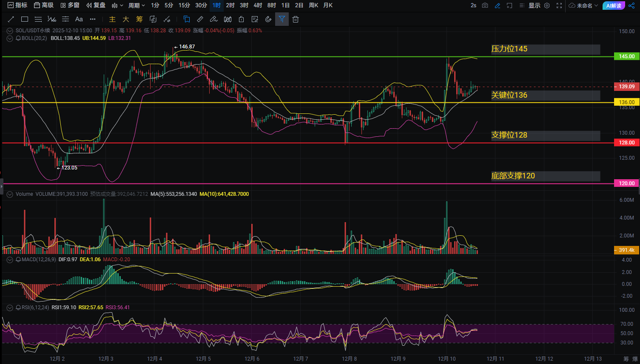Collapse the MACD indicator panel

click(10, 260)
